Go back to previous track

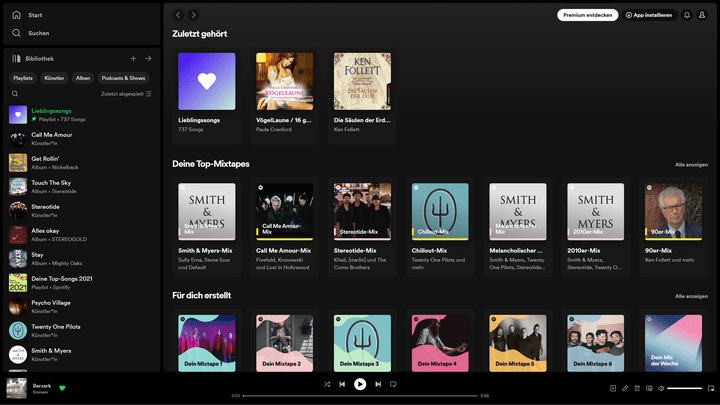click(343, 384)
